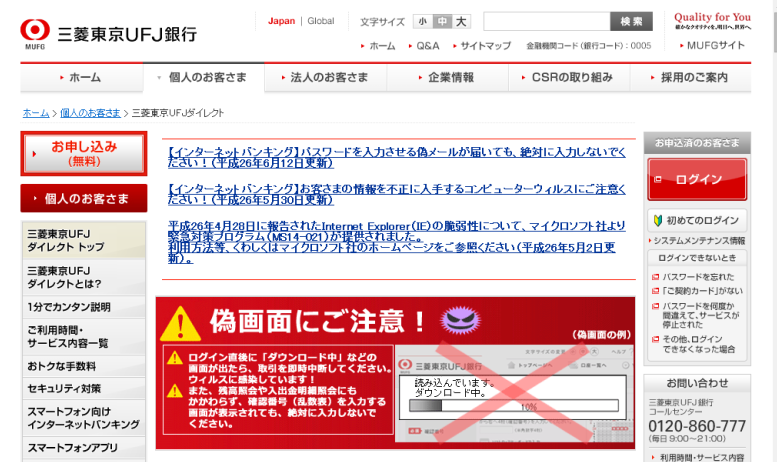Viewport: 777px width, 462px height.
Task: Click 金融機関コード 0005 text
Action: (x=589, y=46)
